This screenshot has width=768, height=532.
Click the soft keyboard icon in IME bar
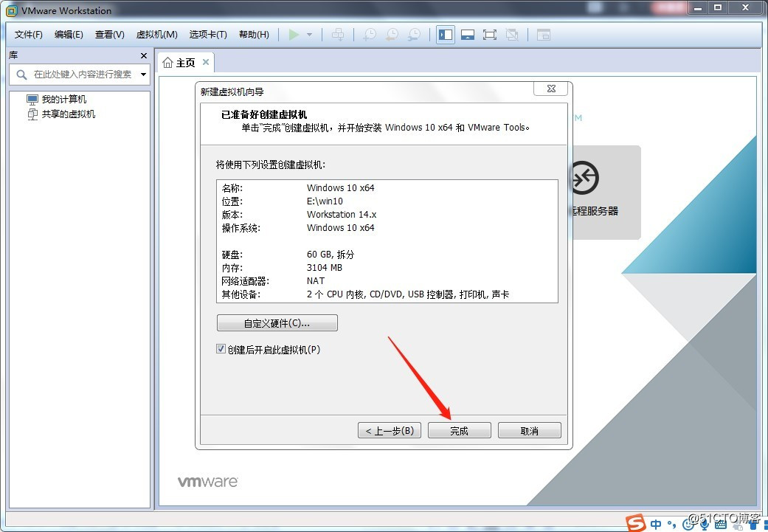[721, 525]
